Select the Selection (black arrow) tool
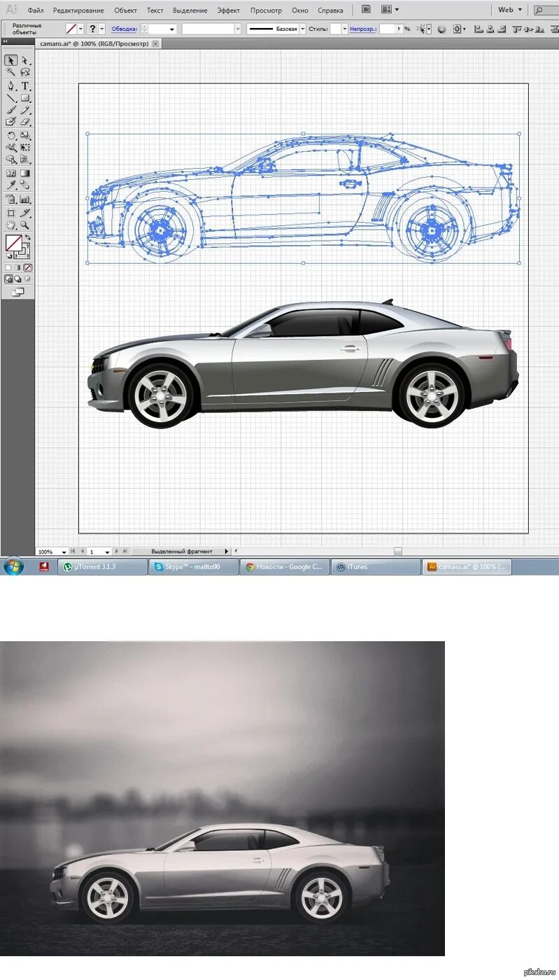 [10, 59]
